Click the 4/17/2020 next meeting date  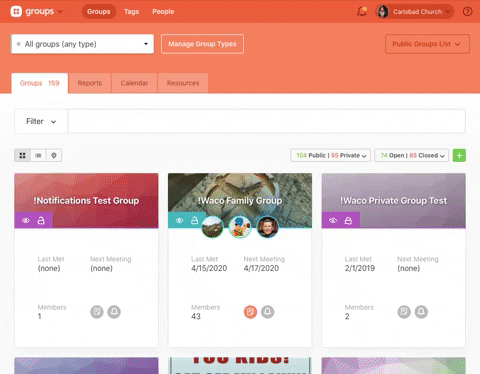pyautogui.click(x=261, y=268)
